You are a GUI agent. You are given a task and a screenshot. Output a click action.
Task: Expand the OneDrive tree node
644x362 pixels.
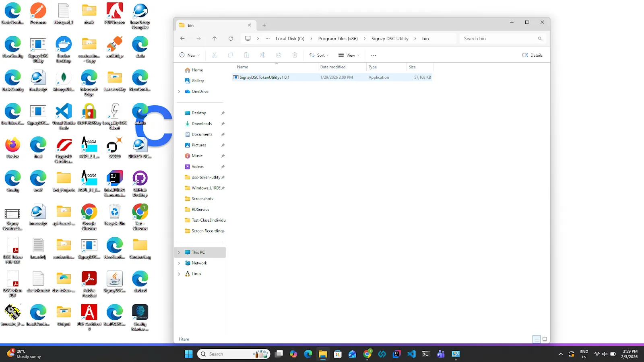(179, 92)
